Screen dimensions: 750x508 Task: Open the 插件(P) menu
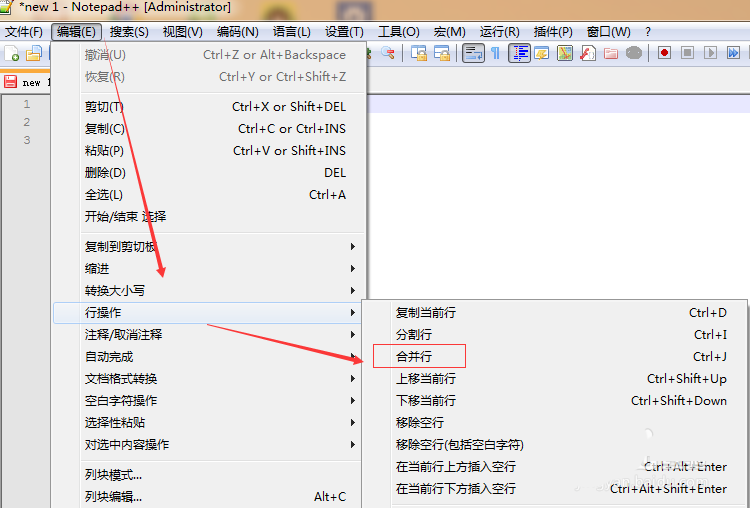(553, 32)
